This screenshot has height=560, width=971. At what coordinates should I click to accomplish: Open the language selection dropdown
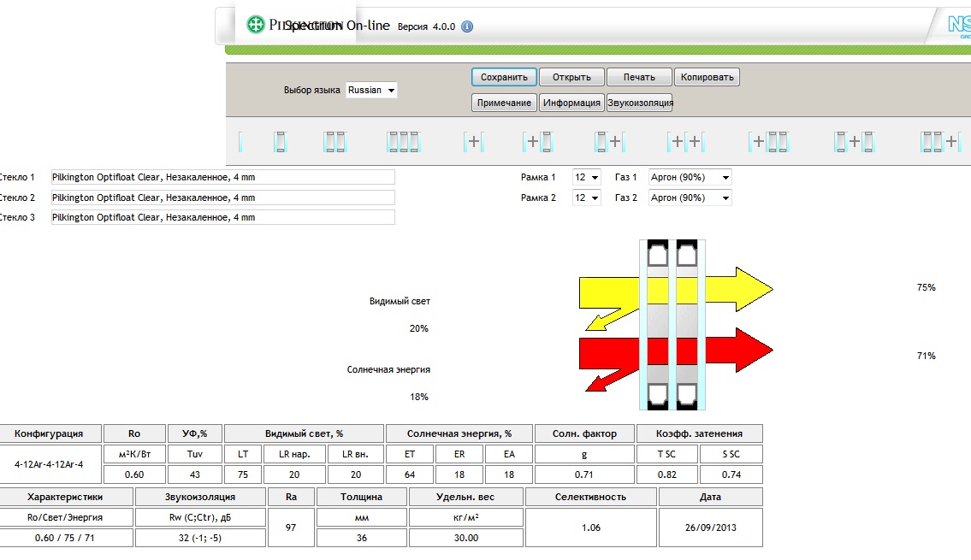pyautogui.click(x=371, y=91)
